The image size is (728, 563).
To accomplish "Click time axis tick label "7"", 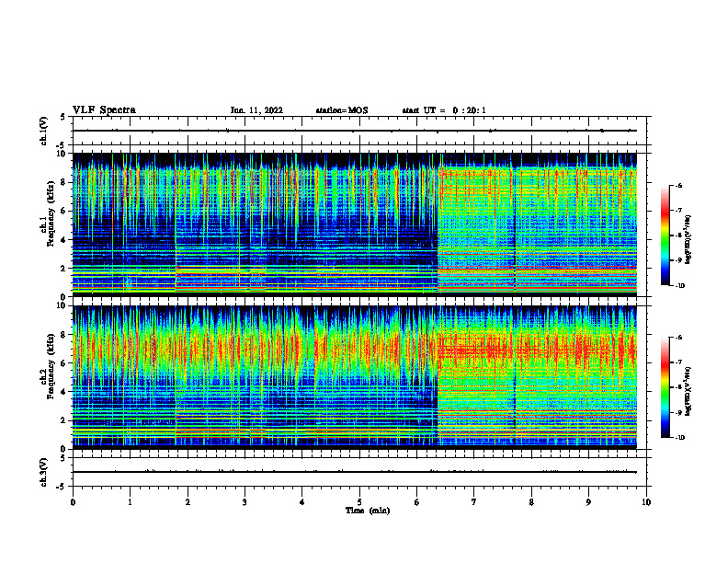I will pos(474,502).
